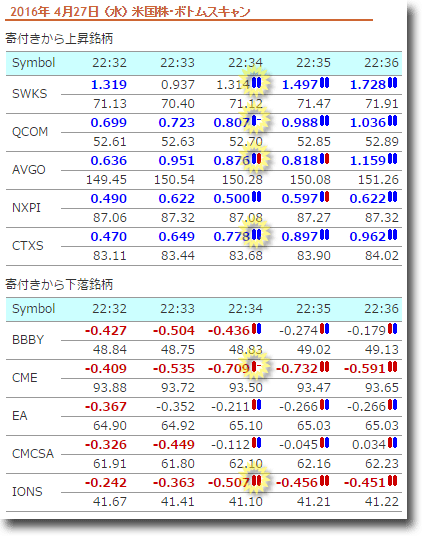Click the 寄付きから上昇銘柄 heading

pyautogui.click(x=59, y=38)
